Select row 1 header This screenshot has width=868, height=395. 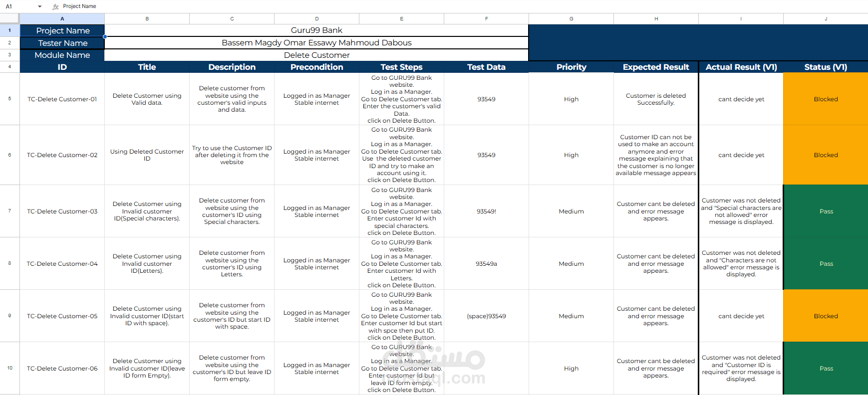coord(9,30)
